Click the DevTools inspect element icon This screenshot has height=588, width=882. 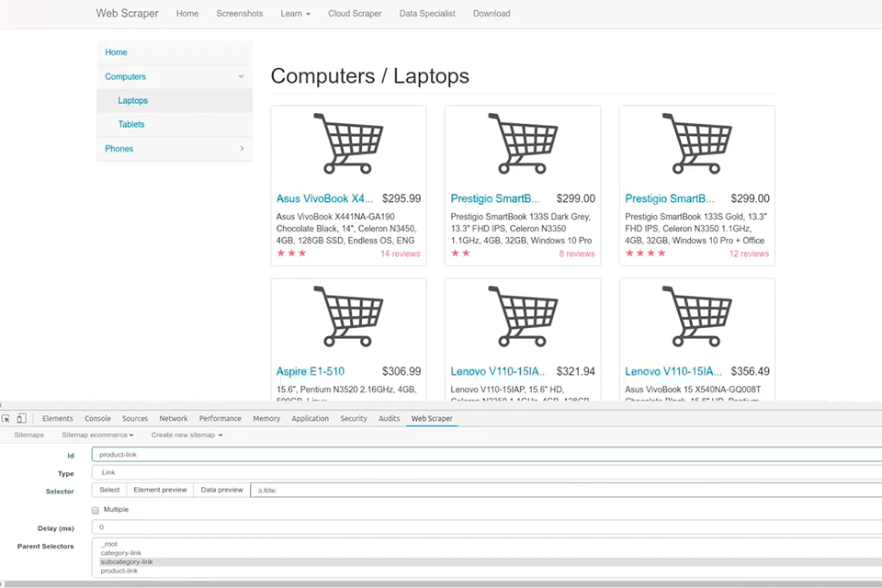6,419
